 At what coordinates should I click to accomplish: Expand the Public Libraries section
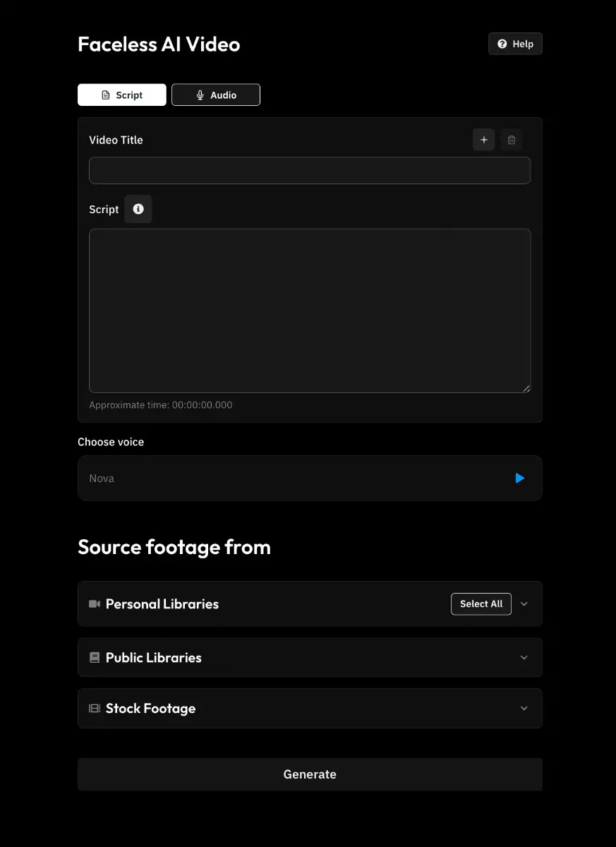[524, 658]
